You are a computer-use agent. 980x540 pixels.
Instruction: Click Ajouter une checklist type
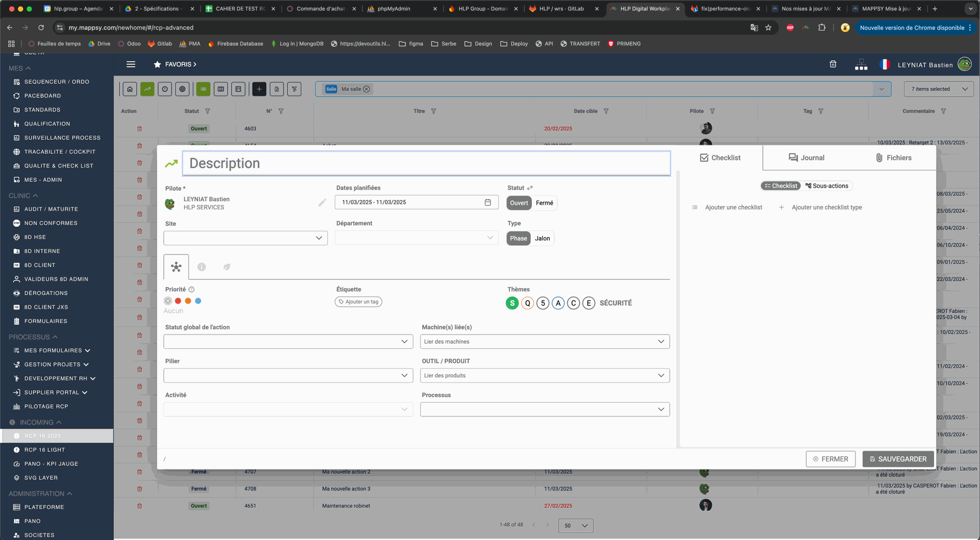(826, 207)
